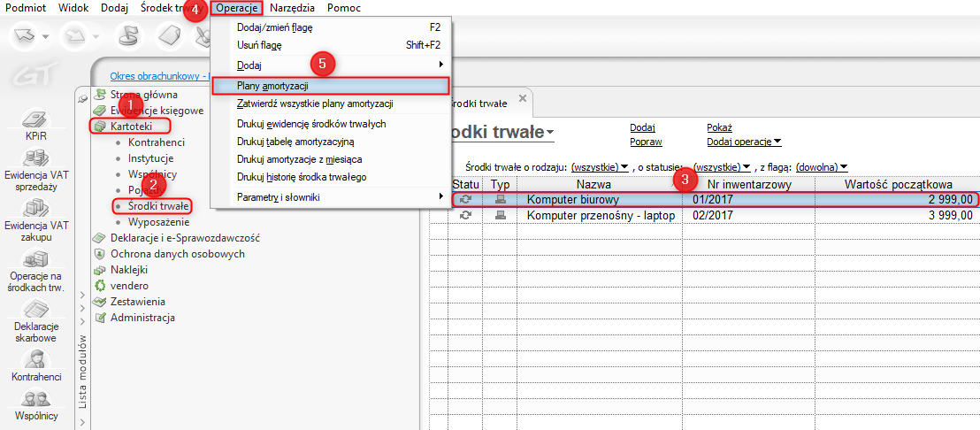980x430 pixels.
Task: Click the Pokaż link
Action: 719,127
